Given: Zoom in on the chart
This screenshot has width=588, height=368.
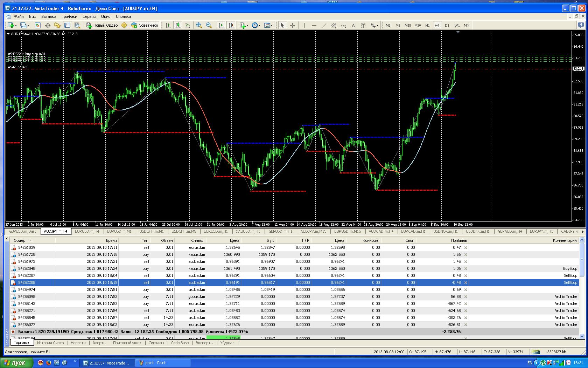Looking at the screenshot, I should click(199, 25).
